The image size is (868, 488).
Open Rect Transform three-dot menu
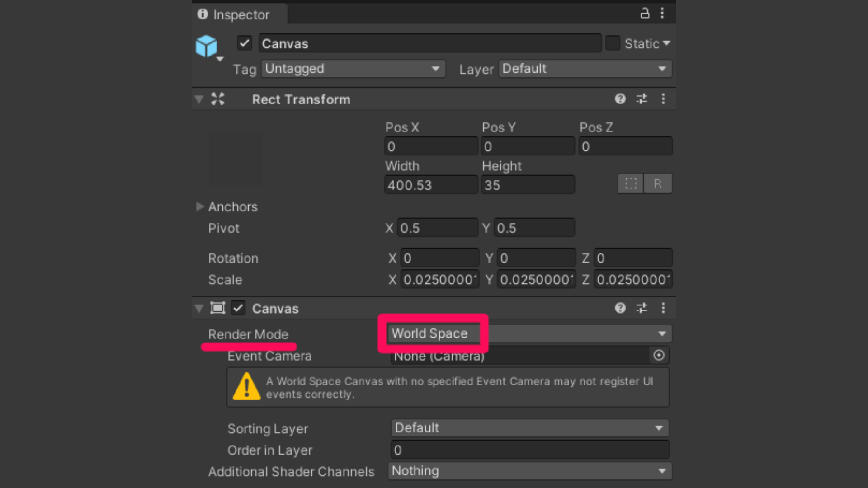tap(663, 99)
